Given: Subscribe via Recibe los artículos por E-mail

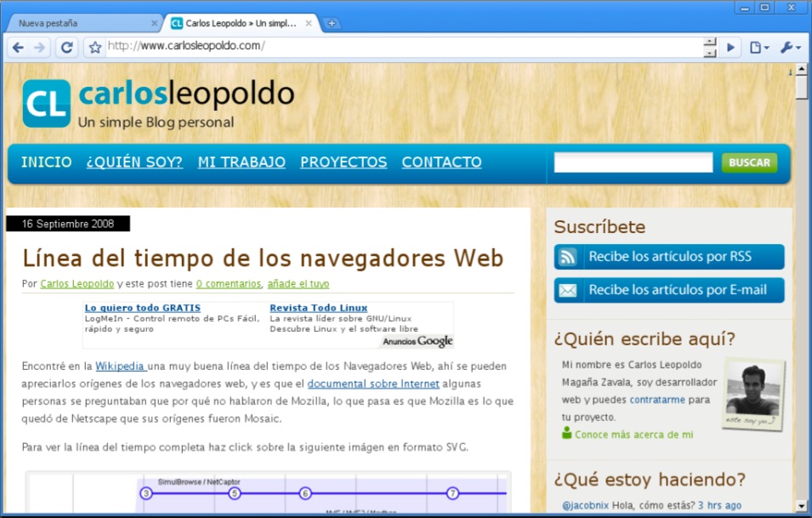Looking at the screenshot, I should point(669,290).
